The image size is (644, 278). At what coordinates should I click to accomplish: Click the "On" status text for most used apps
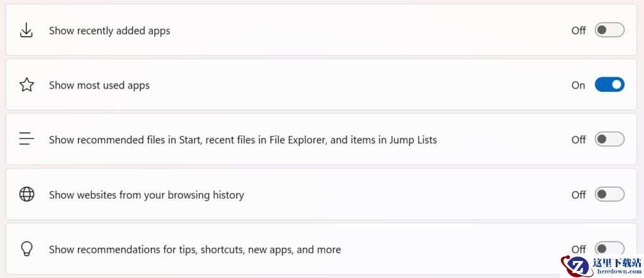coord(578,86)
